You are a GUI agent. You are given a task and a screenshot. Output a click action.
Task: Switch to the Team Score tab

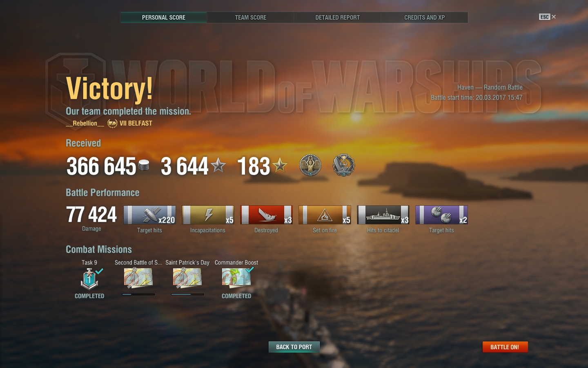(250, 18)
